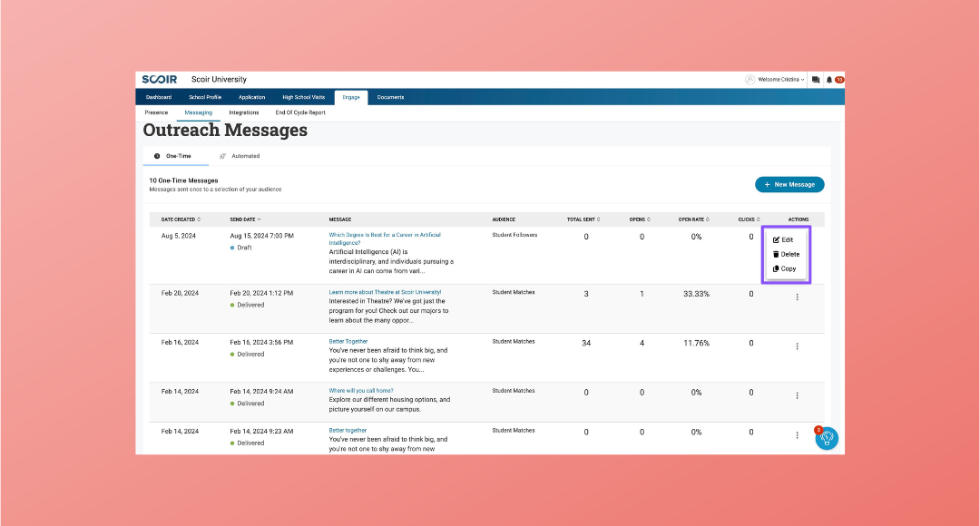Select the Messaging sub-tab
The width and height of the screenshot is (980, 526).
click(x=198, y=112)
